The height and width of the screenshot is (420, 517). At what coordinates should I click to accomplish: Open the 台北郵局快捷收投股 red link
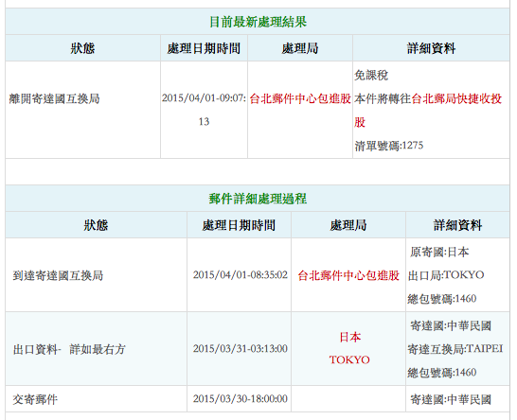[428, 110]
